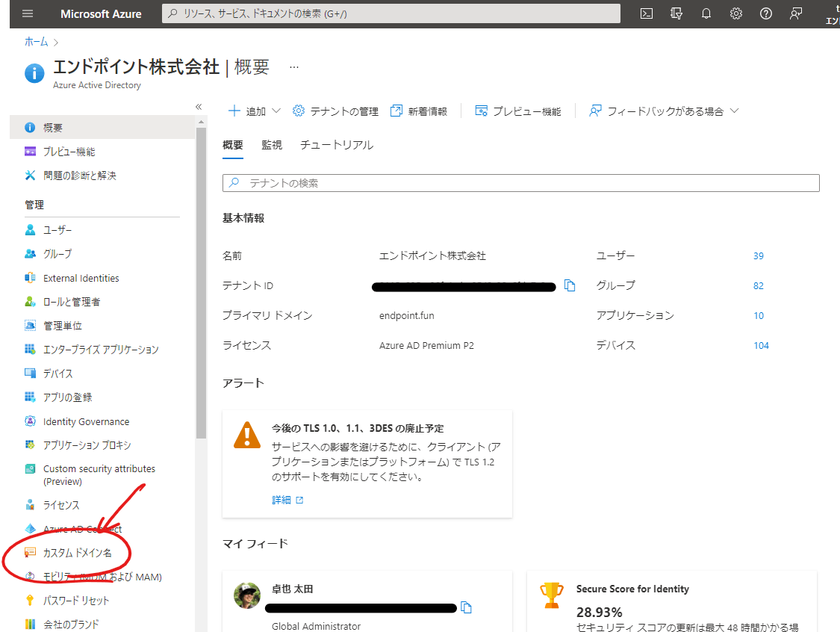The height and width of the screenshot is (632, 840).
Task: Open アプリケーション プロキシ
Action: [x=87, y=445]
